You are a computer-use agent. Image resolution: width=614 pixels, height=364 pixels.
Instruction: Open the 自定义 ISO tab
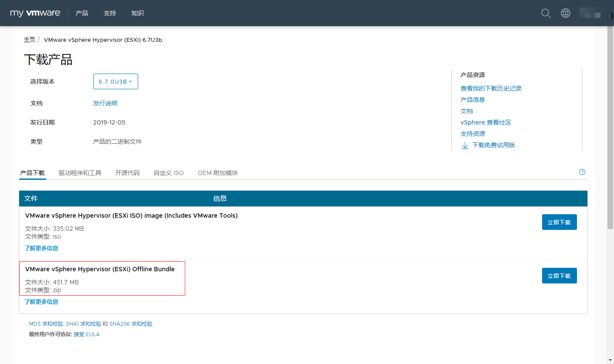coord(169,173)
